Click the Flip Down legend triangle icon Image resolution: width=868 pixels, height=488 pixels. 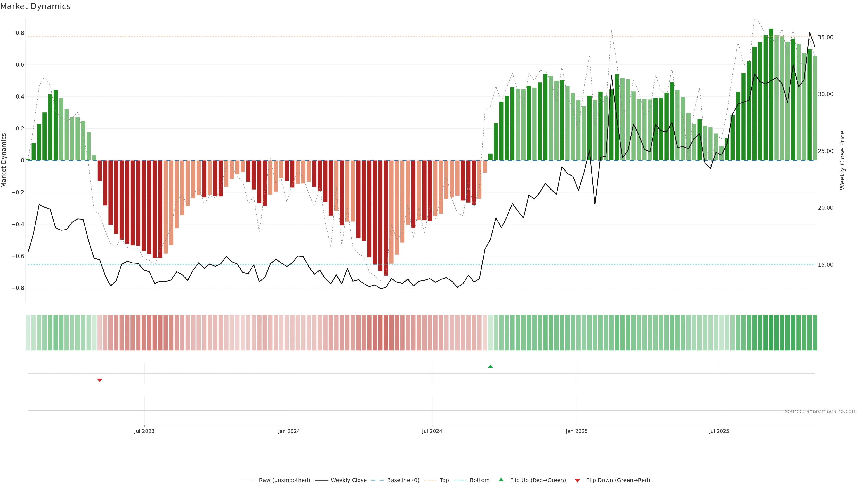point(577,480)
